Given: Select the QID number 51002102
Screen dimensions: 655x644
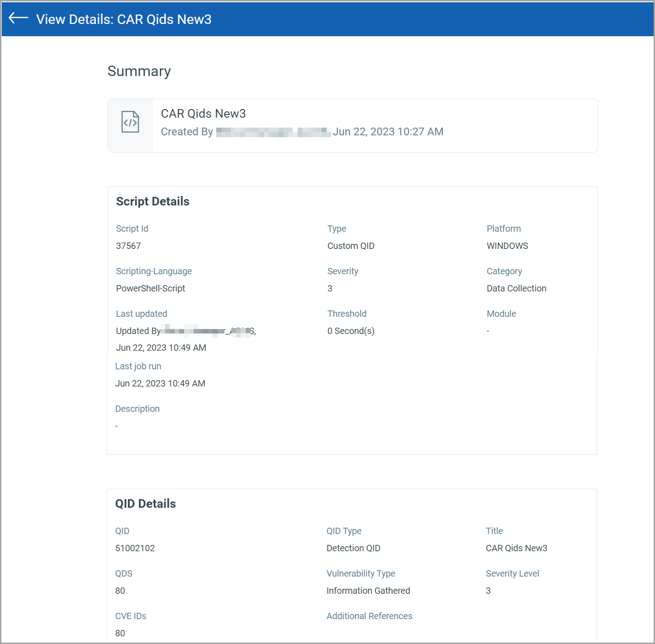Looking at the screenshot, I should tap(135, 548).
